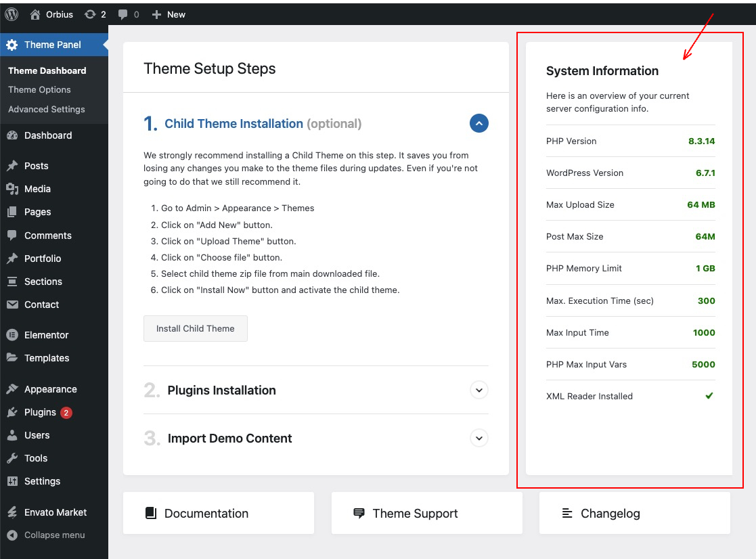Viewport: 756px width, 559px height.
Task: Click the Portfolio pin icon
Action: (x=12, y=259)
